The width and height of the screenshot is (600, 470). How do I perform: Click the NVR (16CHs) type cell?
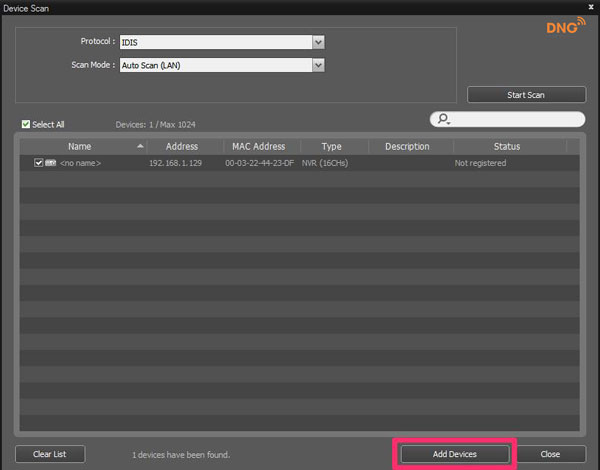pyautogui.click(x=325, y=163)
